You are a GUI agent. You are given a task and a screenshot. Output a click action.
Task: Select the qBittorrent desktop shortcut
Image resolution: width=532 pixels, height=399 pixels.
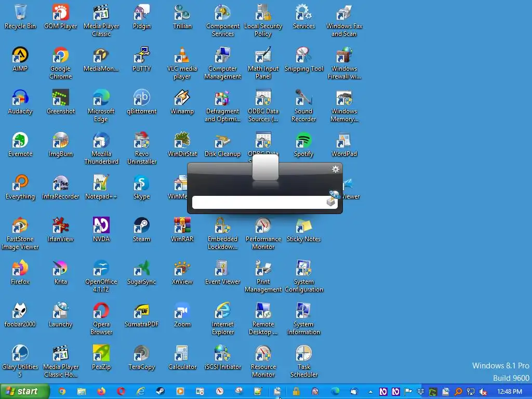click(141, 102)
